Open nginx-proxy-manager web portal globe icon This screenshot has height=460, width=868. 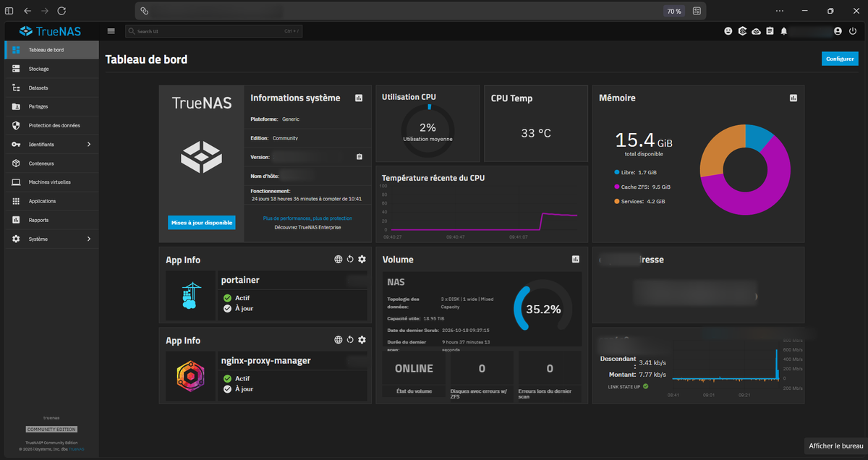(x=338, y=340)
